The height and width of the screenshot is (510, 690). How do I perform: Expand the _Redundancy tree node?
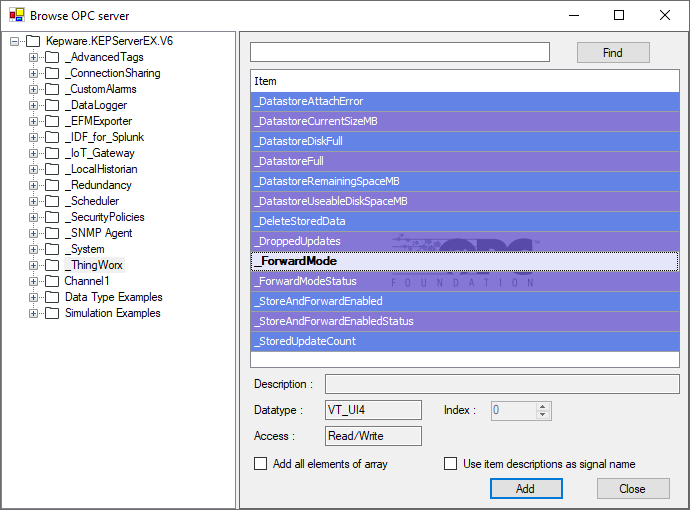click(x=33, y=185)
